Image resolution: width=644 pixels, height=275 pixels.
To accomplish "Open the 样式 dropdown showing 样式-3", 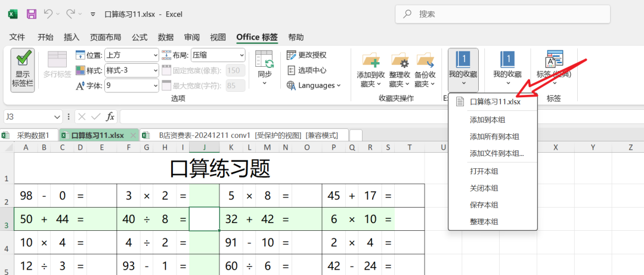I will 131,70.
